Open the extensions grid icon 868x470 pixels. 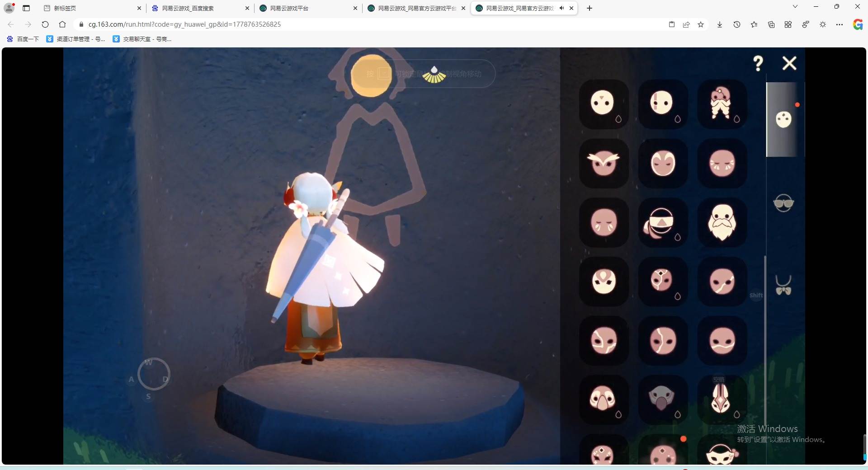[788, 24]
